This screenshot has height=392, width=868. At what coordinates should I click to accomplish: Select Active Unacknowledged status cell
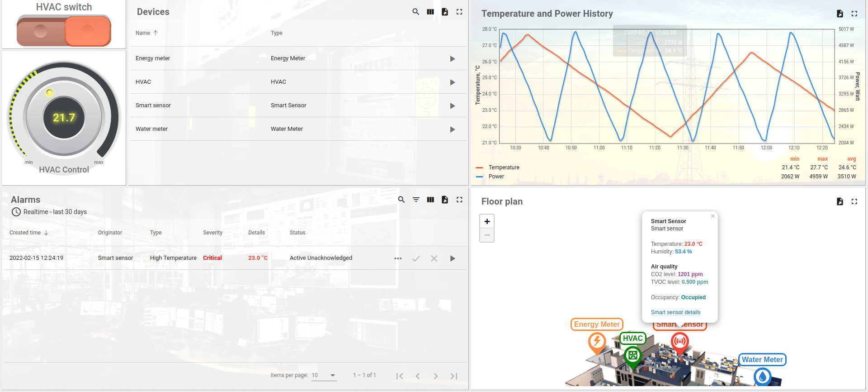(x=321, y=258)
